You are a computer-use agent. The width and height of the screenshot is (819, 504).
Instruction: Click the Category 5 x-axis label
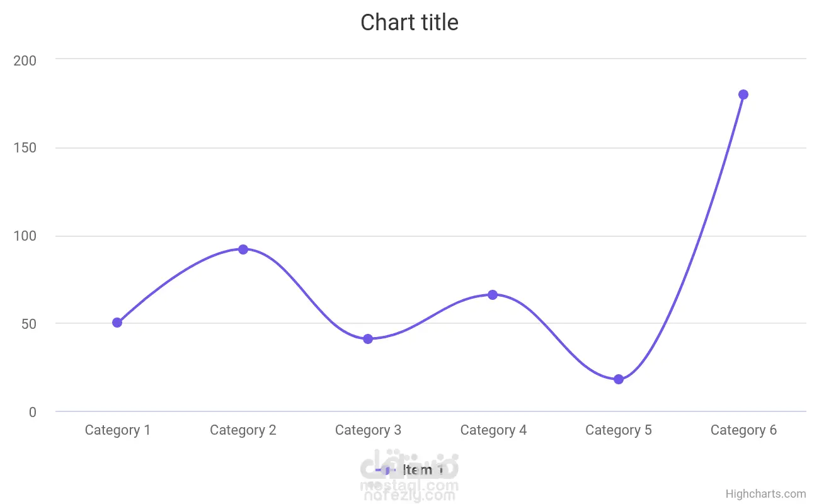(619, 430)
